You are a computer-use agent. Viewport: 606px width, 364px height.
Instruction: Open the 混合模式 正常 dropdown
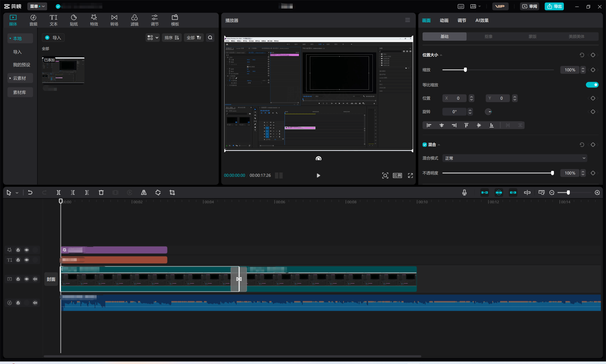(515, 158)
